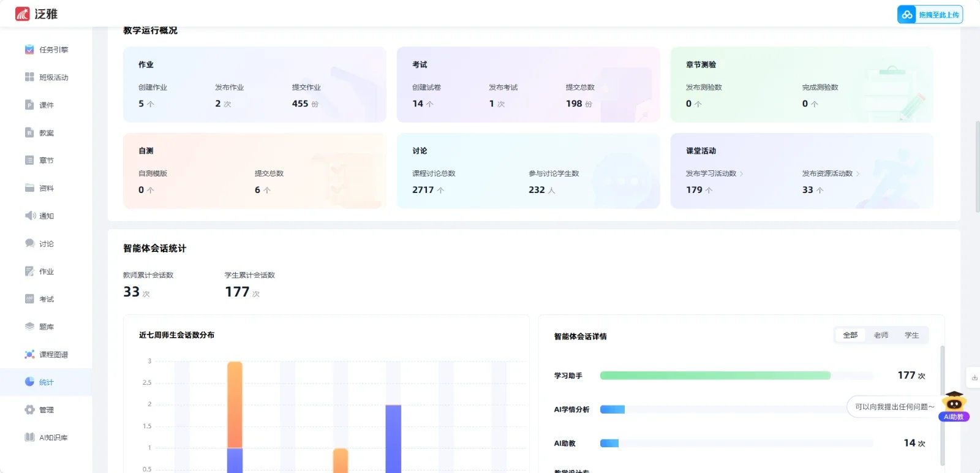Open 章节 sidebar icon
The image size is (980, 473).
click(29, 161)
